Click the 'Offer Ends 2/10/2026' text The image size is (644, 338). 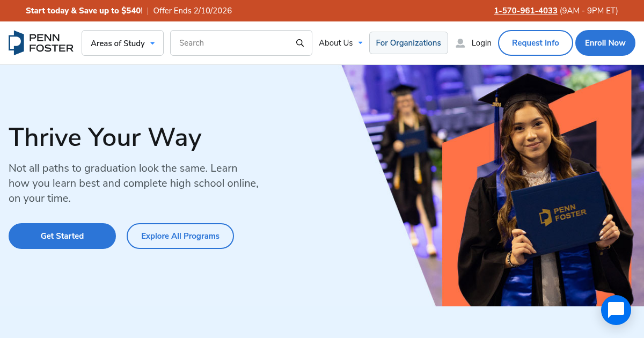[x=193, y=11]
